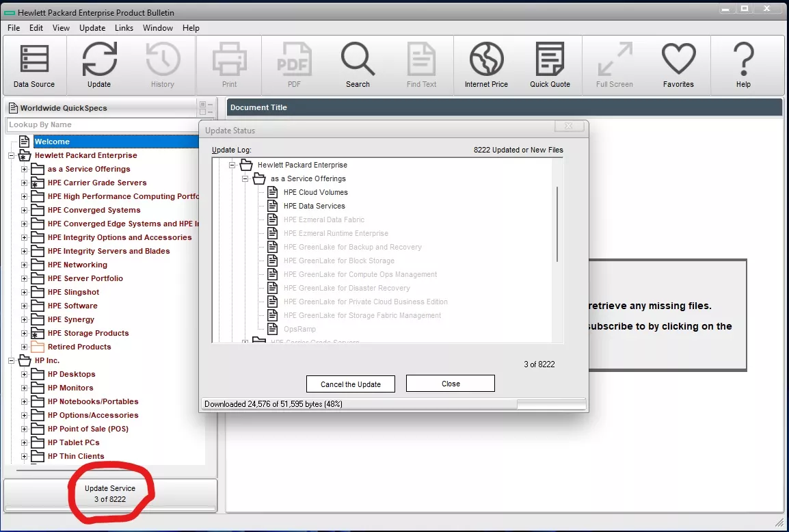Collapse Hewlett Packard Enterprise in Update Log
Screen dimensions: 789x532
coord(232,165)
